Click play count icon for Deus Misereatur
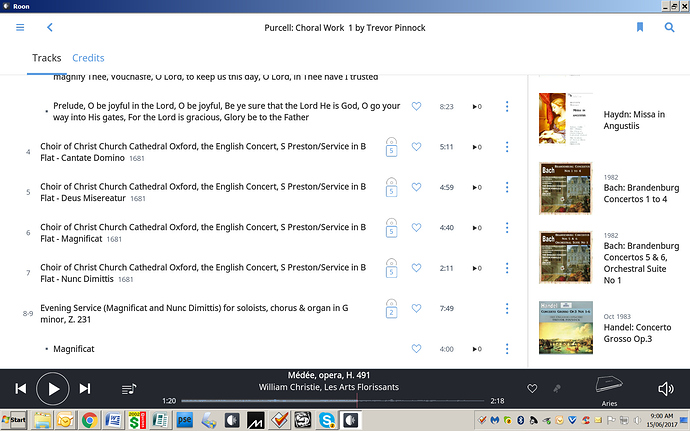Image resolution: width=690 pixels, height=431 pixels. [x=477, y=188]
